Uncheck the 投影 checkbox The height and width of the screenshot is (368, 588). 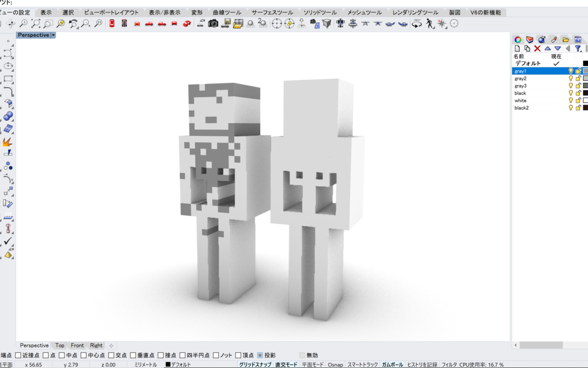click(x=260, y=355)
